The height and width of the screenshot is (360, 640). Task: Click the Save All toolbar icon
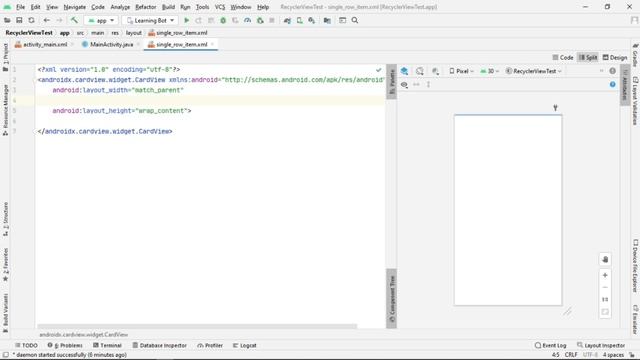point(19,20)
